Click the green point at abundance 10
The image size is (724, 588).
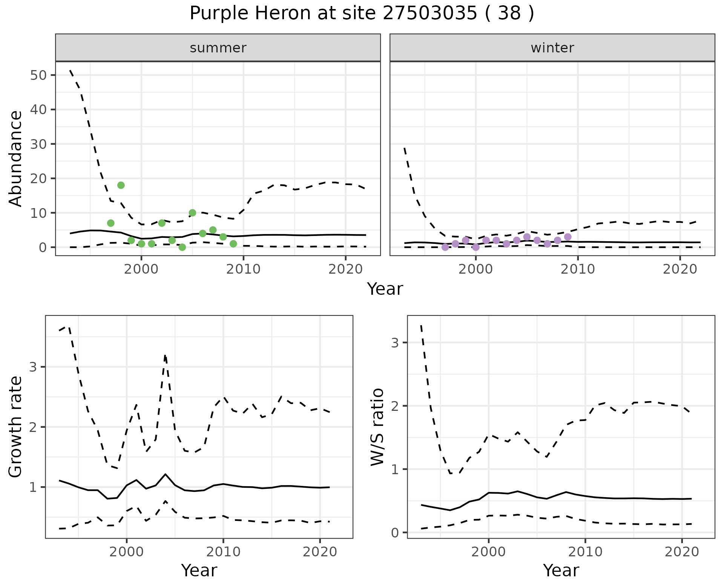(192, 213)
